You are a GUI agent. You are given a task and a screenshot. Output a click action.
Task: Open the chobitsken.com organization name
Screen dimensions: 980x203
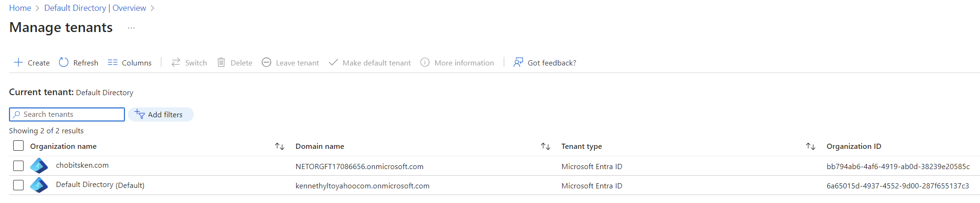[x=82, y=165]
